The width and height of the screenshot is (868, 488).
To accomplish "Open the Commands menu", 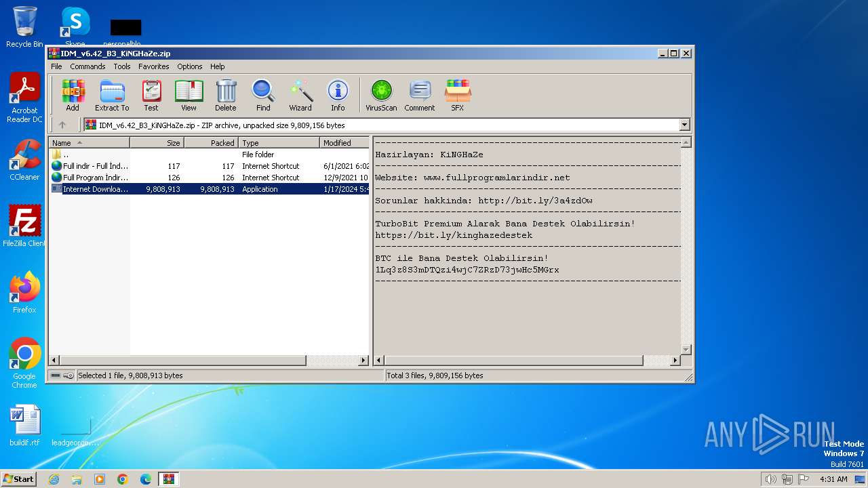I will coord(87,66).
